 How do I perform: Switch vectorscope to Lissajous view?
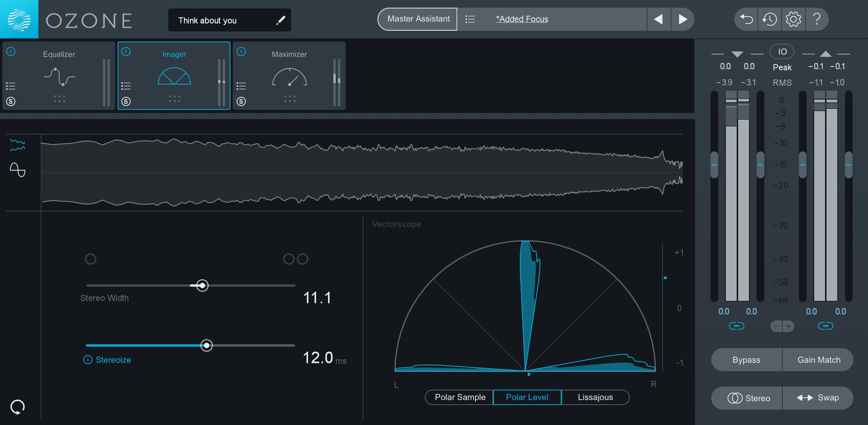[595, 397]
